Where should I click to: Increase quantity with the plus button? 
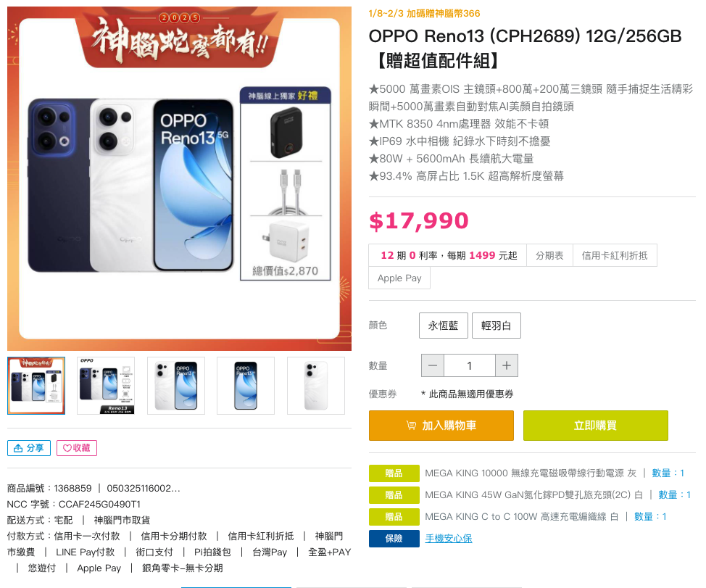[x=507, y=365]
